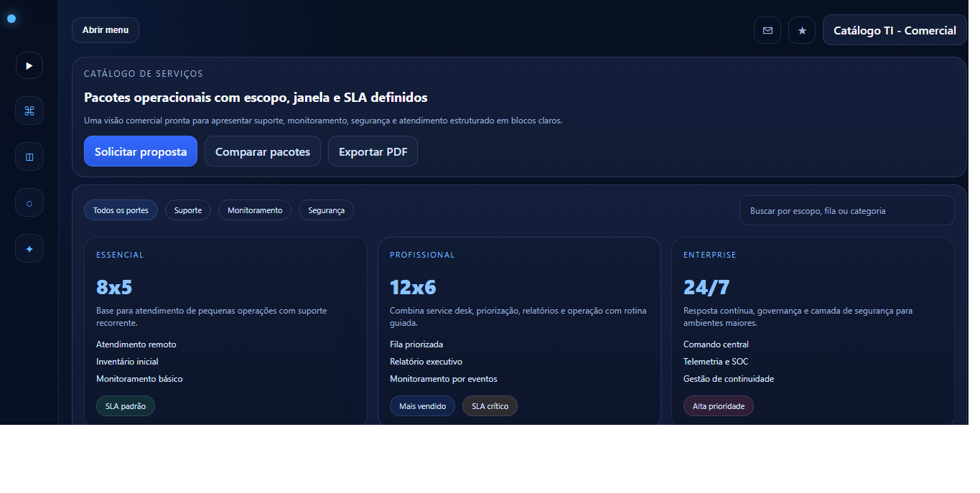Viewport: 980px width, 493px height.
Task: Select the blue dot icon at top left
Action: click(11, 18)
